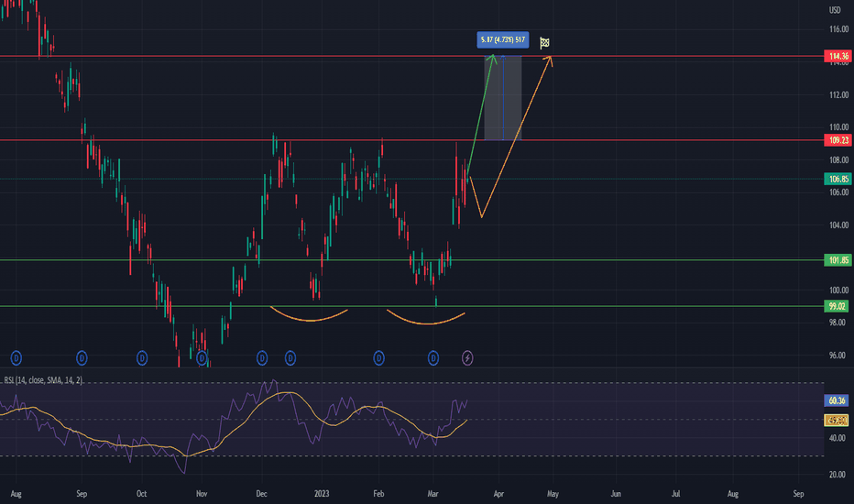Click the 40.00 RSI axis label

[838, 438]
